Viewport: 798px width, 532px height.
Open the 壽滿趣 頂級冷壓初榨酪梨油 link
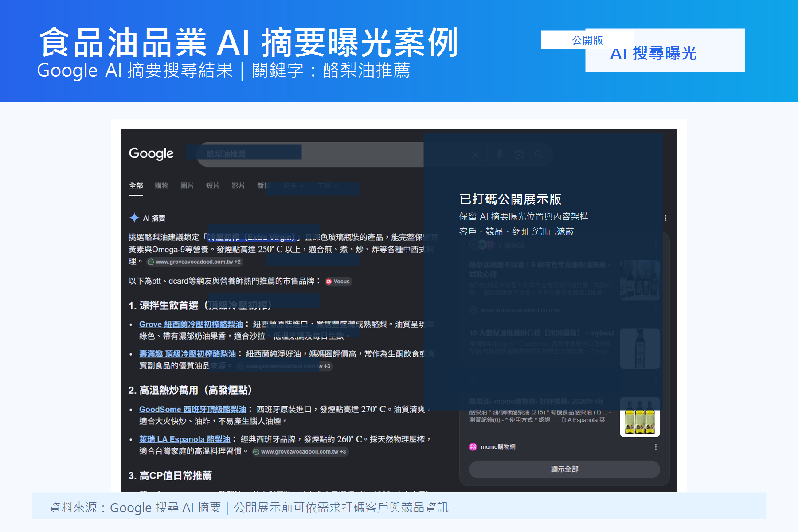tap(188, 353)
